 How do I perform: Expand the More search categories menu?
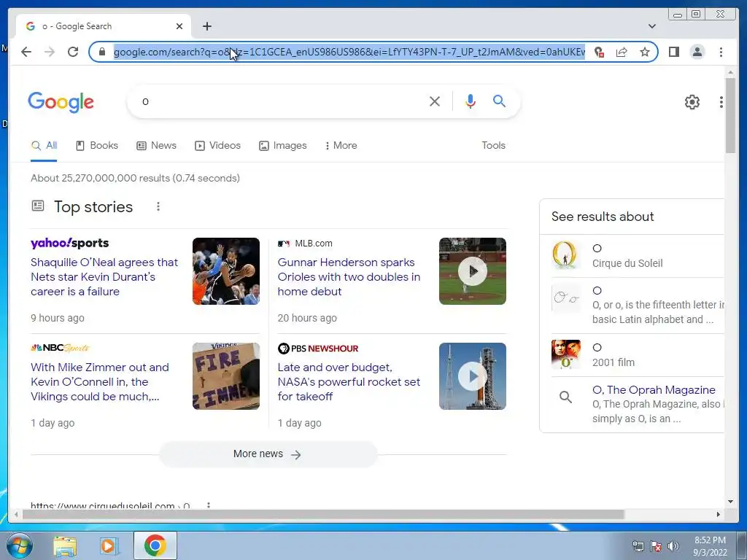coord(341,146)
